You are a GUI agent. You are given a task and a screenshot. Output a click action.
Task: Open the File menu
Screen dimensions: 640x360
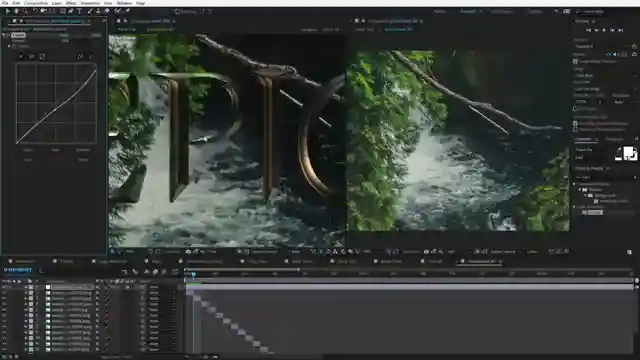5,3
